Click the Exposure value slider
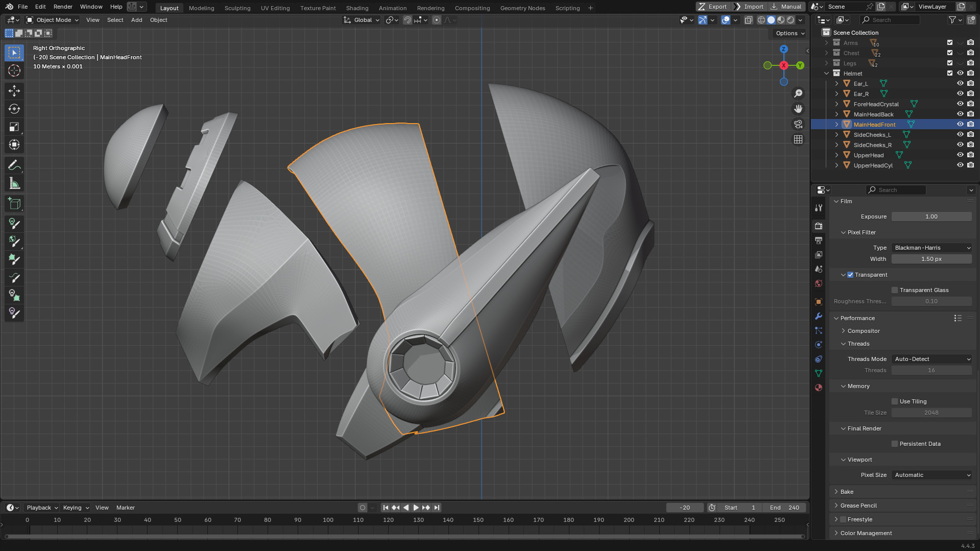Image resolution: width=980 pixels, height=551 pixels. tap(931, 217)
